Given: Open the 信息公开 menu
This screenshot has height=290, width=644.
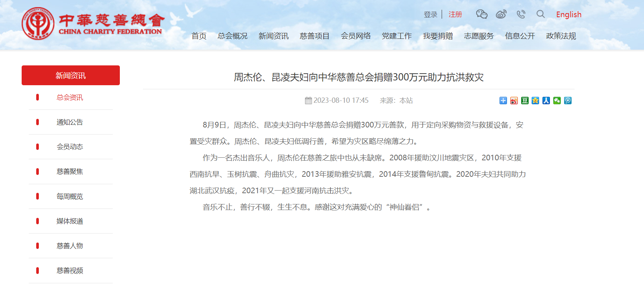Looking at the screenshot, I should tap(520, 36).
